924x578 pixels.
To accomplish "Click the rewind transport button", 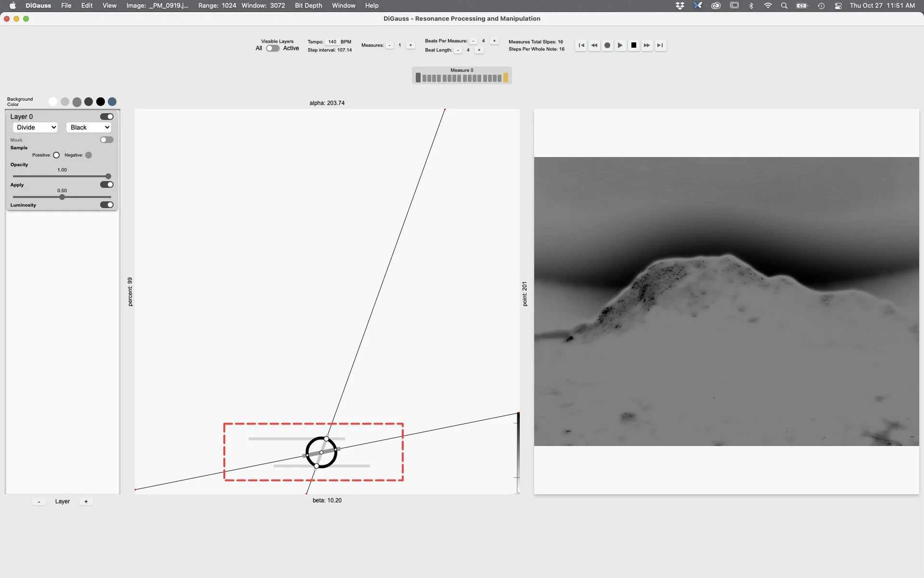I will click(x=594, y=45).
